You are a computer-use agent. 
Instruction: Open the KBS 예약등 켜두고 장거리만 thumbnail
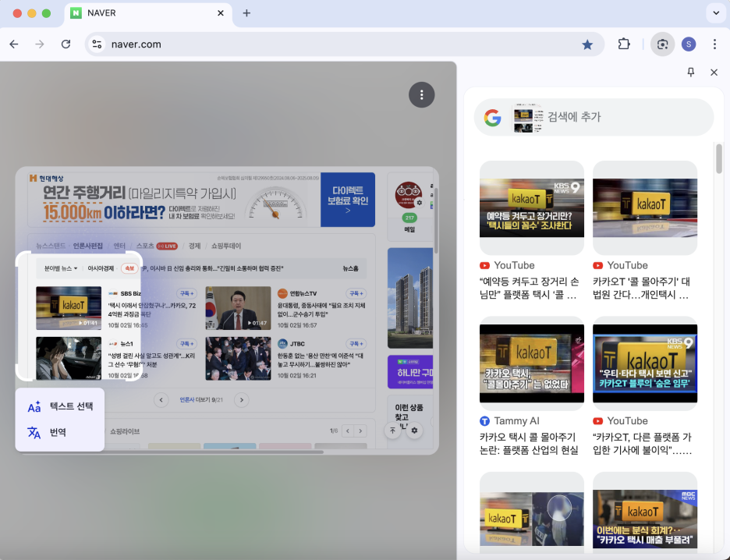(x=532, y=207)
